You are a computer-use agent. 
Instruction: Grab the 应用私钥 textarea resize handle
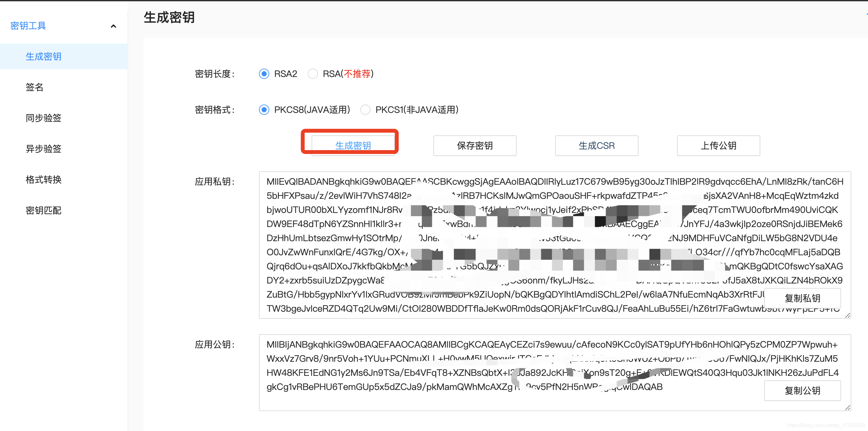coord(848,315)
